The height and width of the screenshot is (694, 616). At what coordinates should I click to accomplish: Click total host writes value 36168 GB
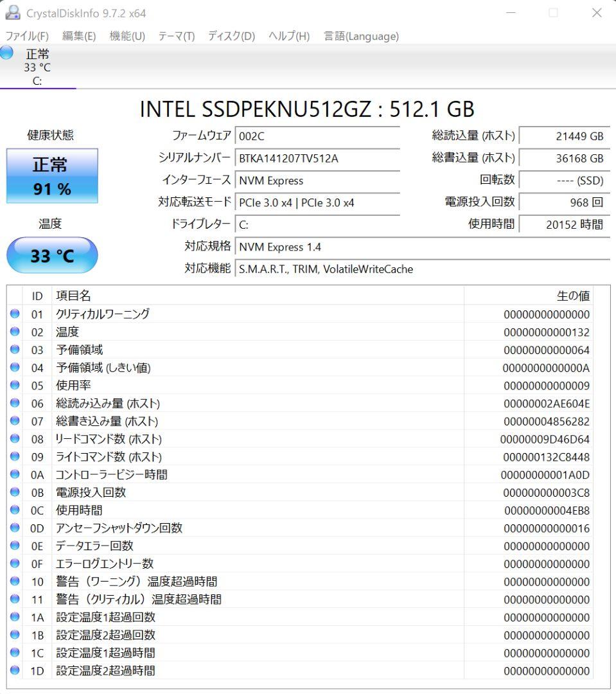[565, 159]
